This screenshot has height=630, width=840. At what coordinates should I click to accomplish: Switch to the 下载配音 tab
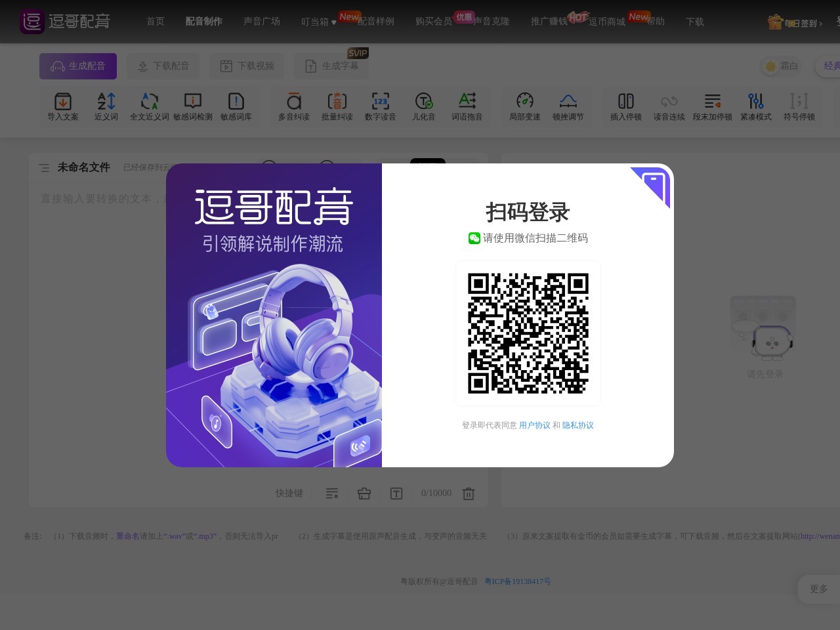pyautogui.click(x=163, y=66)
